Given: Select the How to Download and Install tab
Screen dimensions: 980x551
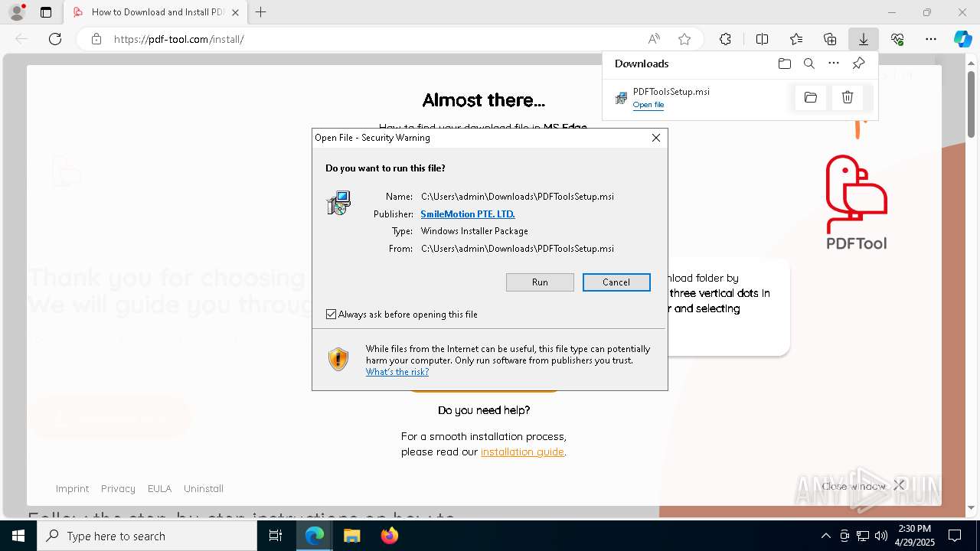Looking at the screenshot, I should tap(155, 12).
